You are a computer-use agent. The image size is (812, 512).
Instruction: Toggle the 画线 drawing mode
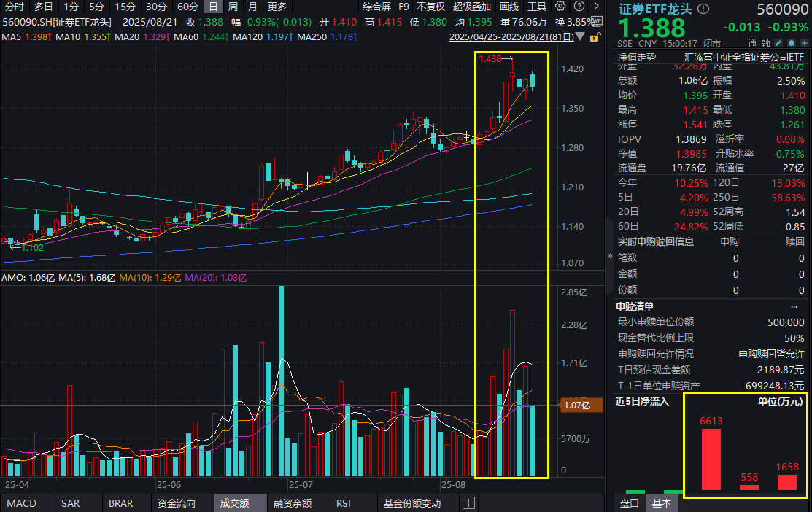(509, 7)
